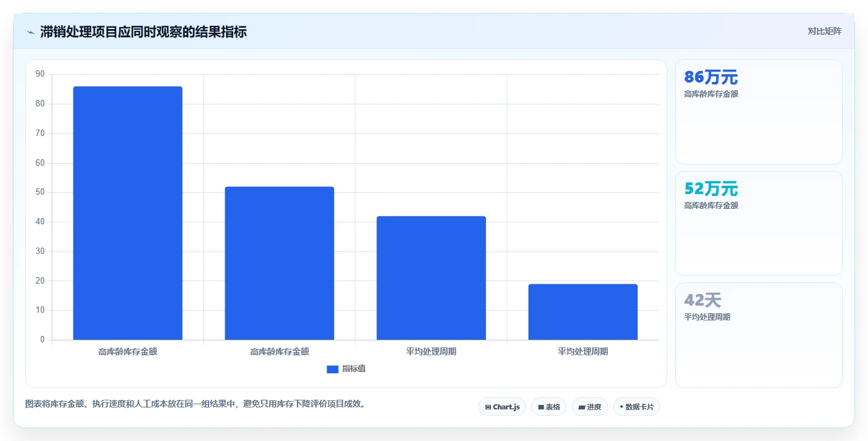Click the 高库龄库存金额 caption in the 86万元 card
The image size is (868, 441).
(711, 94)
